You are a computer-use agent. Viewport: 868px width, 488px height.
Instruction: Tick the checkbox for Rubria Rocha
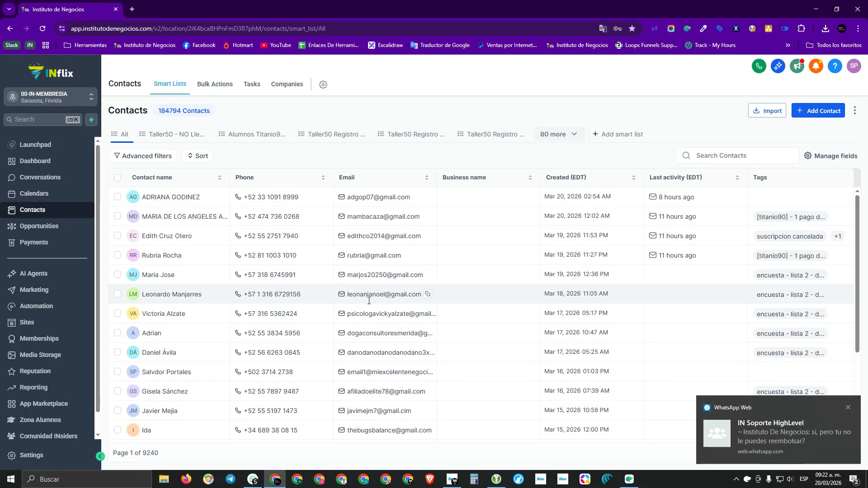(x=118, y=255)
